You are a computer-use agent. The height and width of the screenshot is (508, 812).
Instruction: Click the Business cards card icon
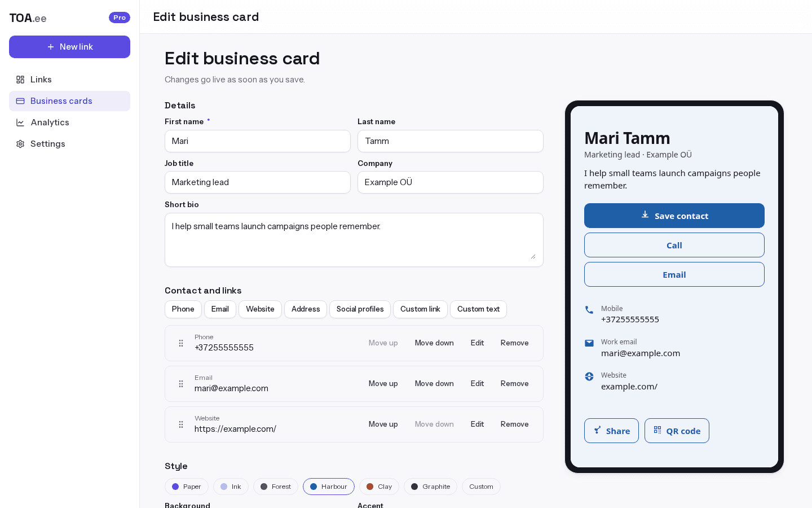20,101
